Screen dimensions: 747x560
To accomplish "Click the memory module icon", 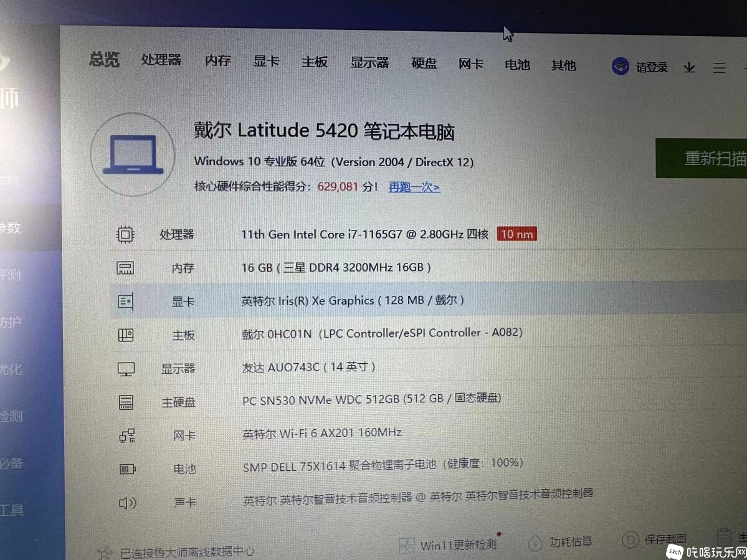I will pos(125,268).
